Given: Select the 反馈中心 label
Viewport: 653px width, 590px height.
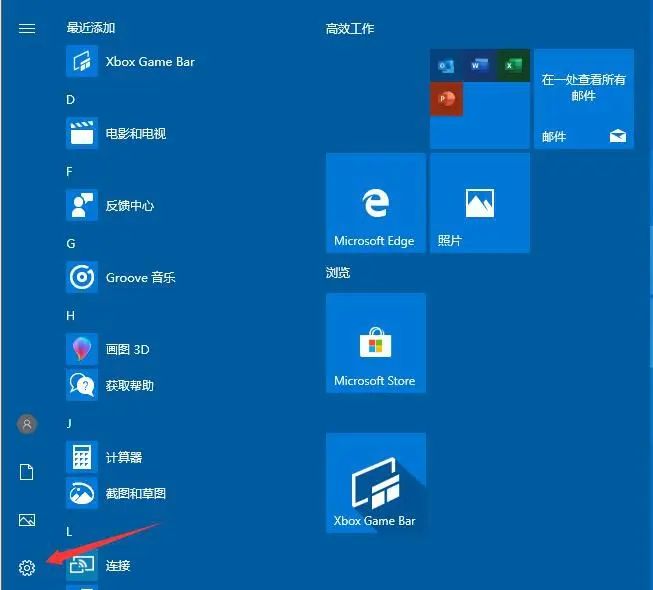Looking at the screenshot, I should click(x=130, y=205).
